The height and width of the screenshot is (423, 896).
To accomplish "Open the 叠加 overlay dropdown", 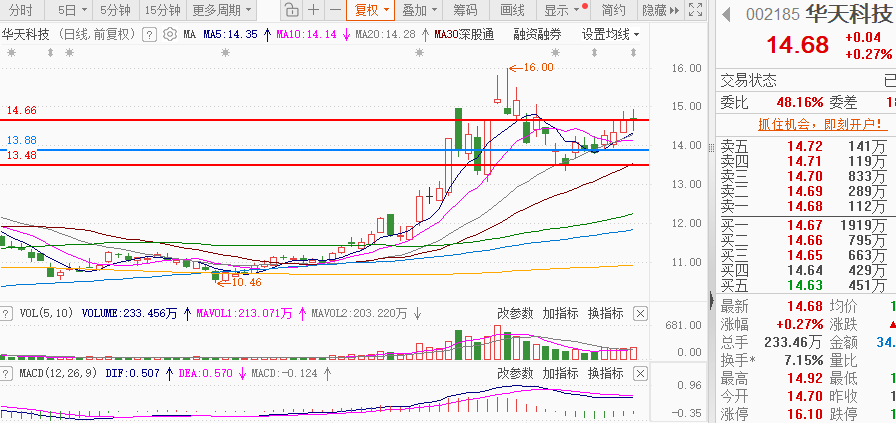I will click(419, 10).
